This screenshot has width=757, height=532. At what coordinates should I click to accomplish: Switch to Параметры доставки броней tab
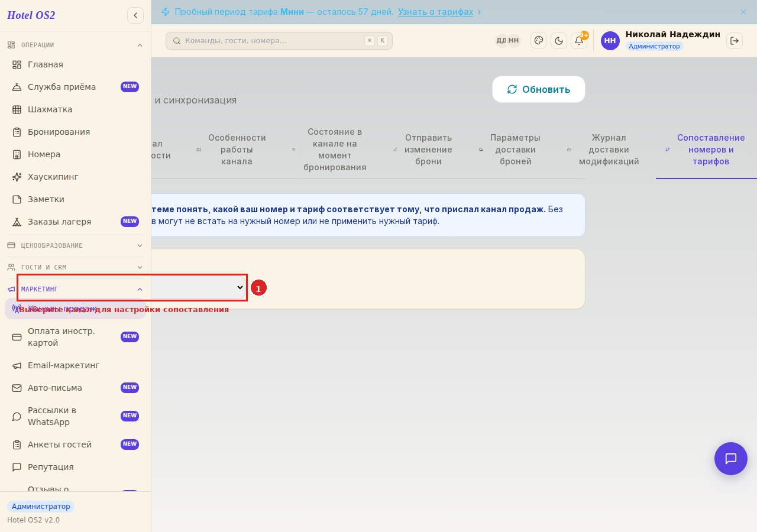click(x=515, y=150)
